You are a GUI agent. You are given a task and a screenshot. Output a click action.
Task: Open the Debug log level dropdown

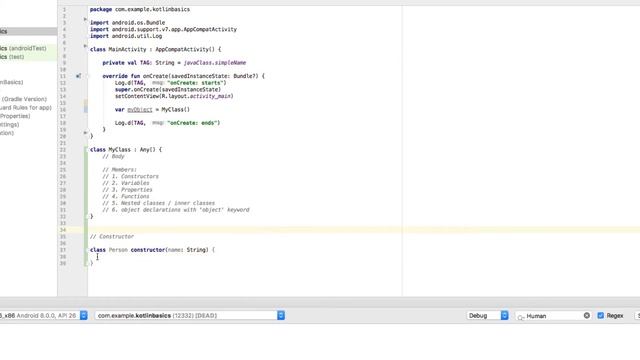[487, 316]
